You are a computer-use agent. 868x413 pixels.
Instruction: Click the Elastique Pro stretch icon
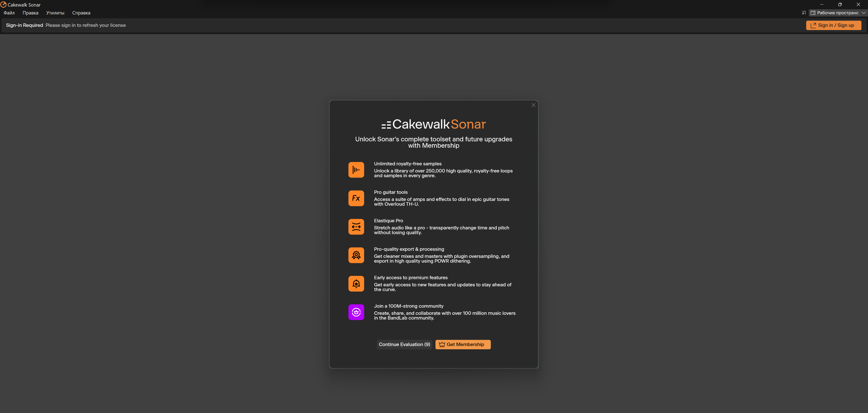[x=356, y=227]
